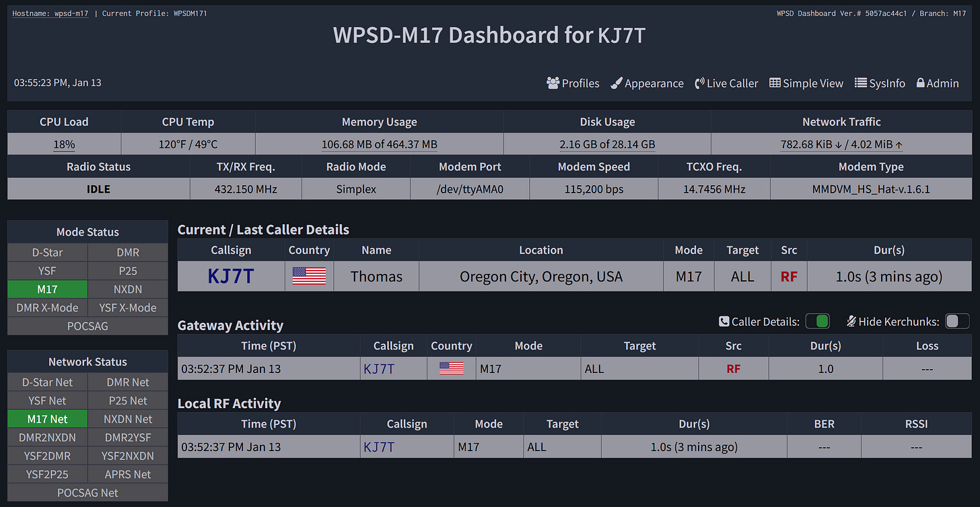The height and width of the screenshot is (507, 980).
Task: Expand the POCSAG Net entry
Action: [87, 492]
